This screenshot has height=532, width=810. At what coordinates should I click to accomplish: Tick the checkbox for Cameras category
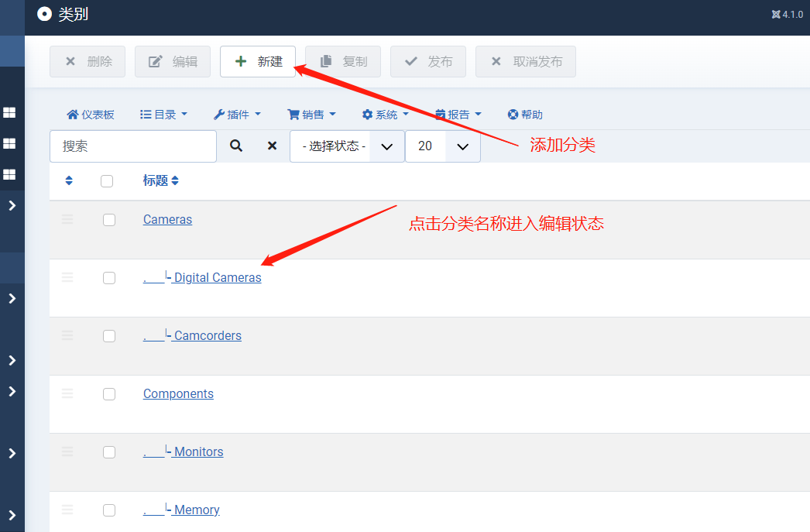[x=109, y=220]
